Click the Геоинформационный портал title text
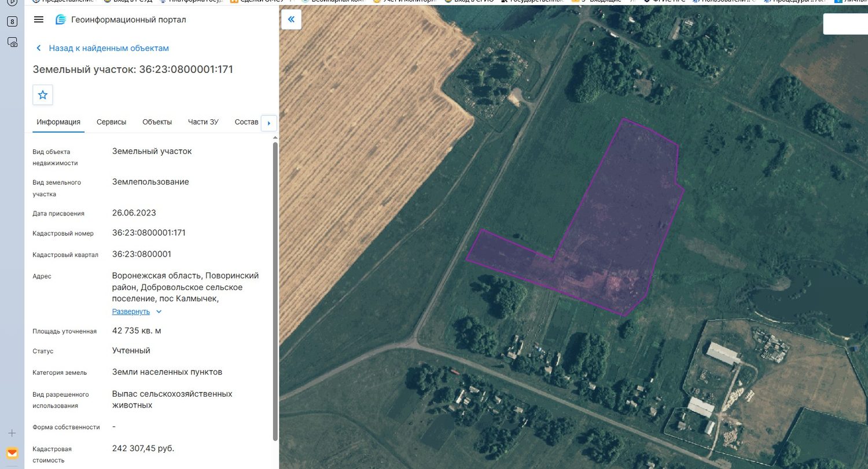Screen dimensions: 868x469 click(128, 20)
